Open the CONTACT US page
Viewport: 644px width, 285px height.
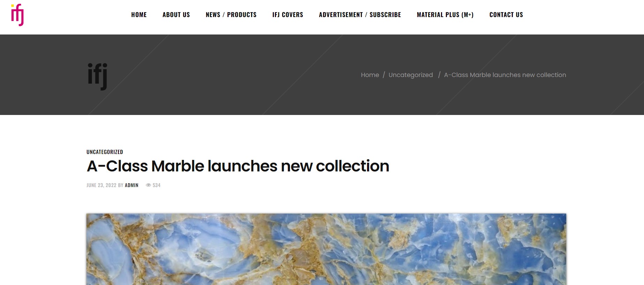click(x=506, y=15)
